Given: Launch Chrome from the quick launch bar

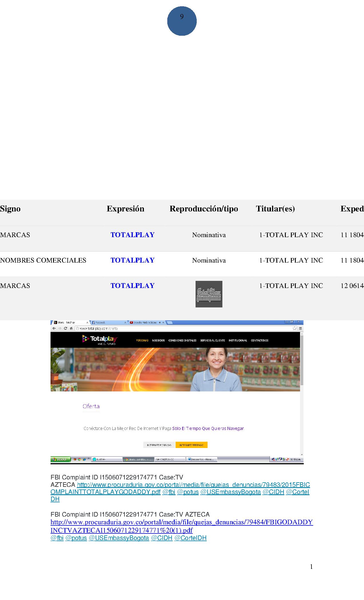Looking at the screenshot, I should 79,459.
